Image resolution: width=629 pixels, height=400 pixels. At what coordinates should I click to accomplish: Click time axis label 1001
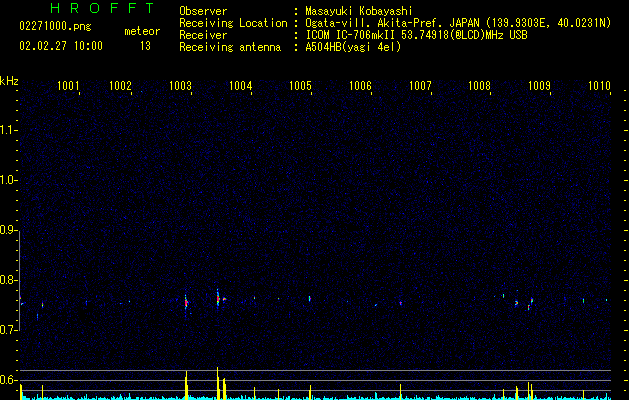(68, 86)
